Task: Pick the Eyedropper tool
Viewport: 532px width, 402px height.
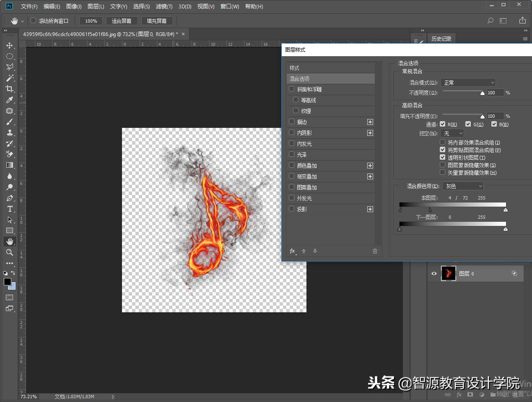Action: 10,100
